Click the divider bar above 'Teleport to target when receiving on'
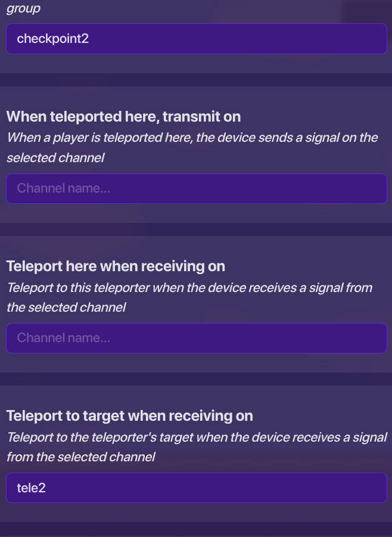The width and height of the screenshot is (392, 537). 196,379
